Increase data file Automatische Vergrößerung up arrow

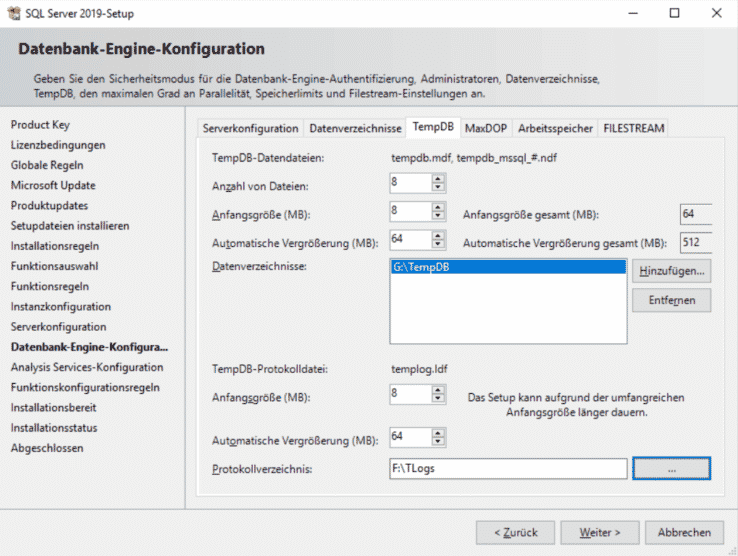click(x=438, y=235)
